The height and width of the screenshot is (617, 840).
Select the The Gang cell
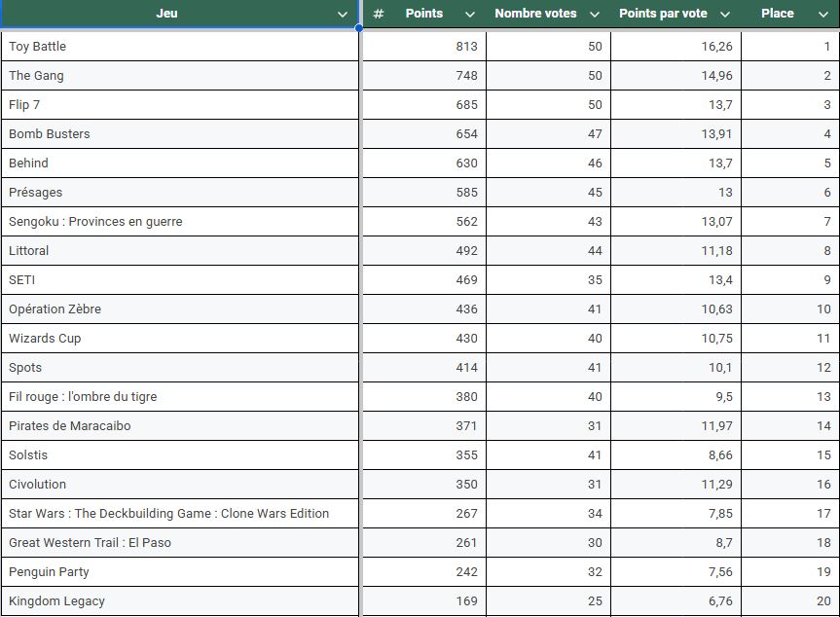[180, 76]
